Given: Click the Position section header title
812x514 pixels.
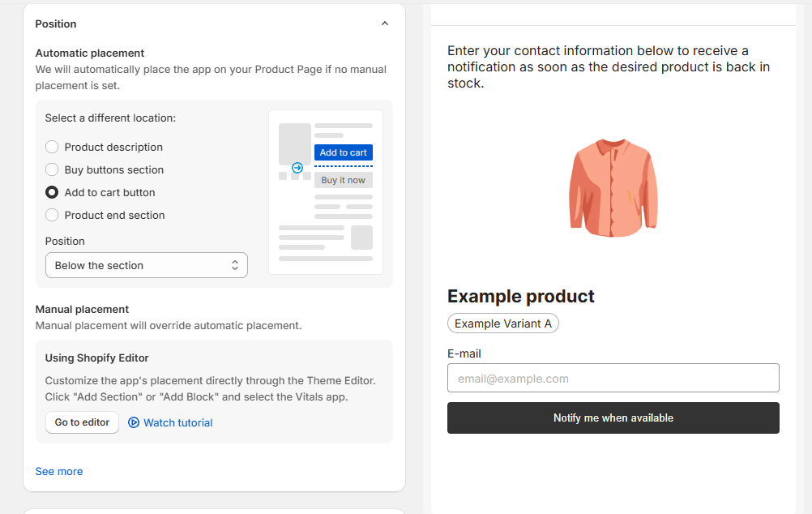Looking at the screenshot, I should coord(56,24).
